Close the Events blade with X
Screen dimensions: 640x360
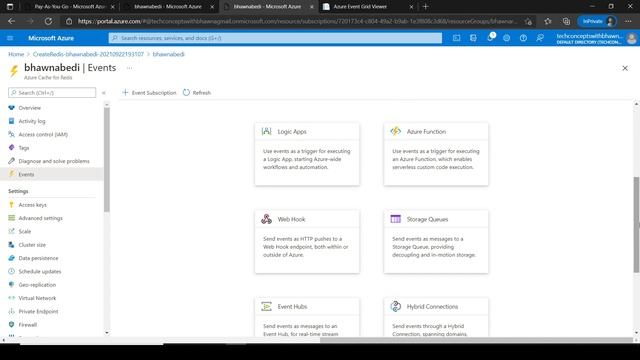point(625,68)
